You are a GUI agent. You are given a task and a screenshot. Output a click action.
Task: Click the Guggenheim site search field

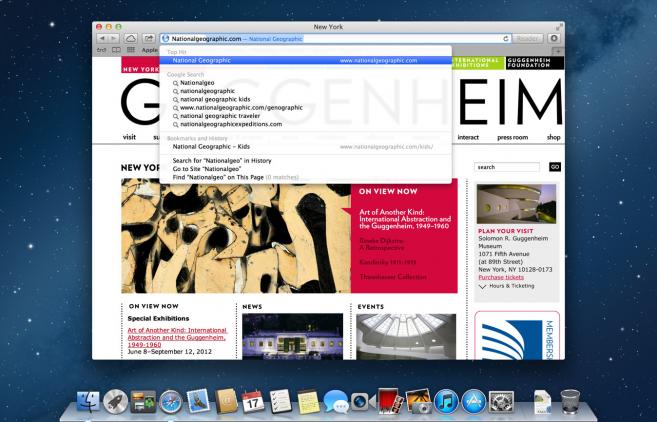(x=507, y=167)
